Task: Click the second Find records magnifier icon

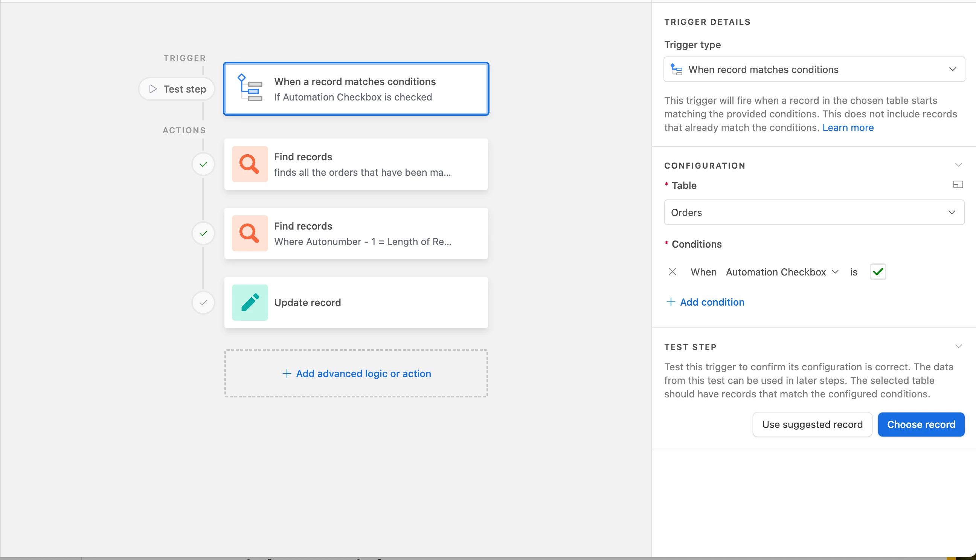Action: point(250,233)
